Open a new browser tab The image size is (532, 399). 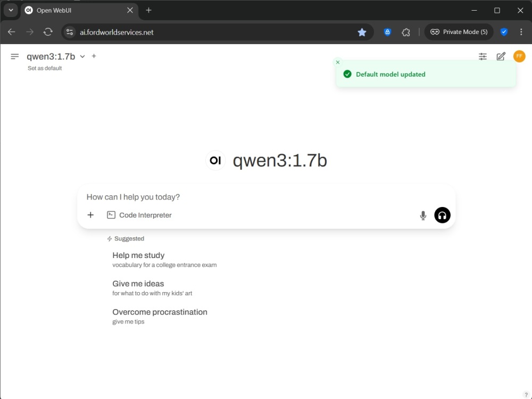148,10
